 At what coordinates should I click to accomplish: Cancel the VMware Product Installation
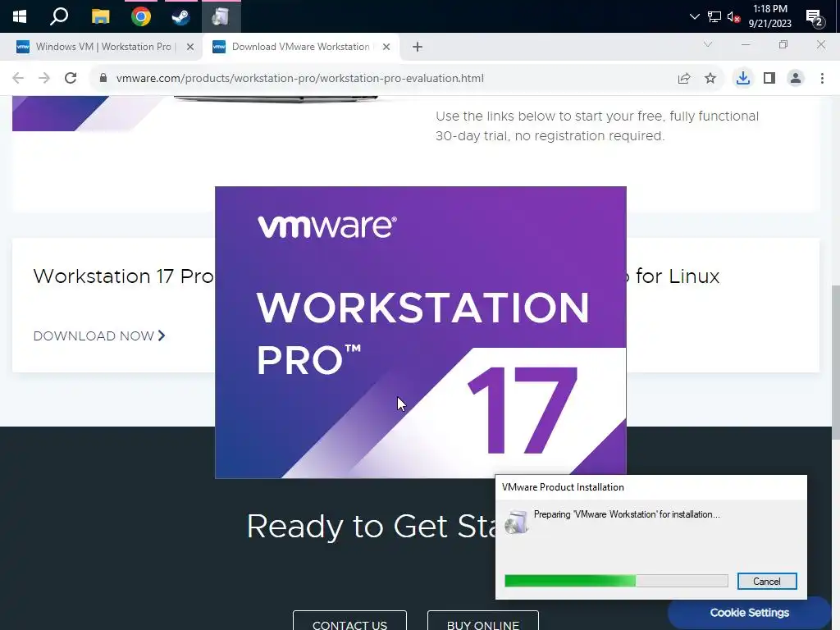[x=767, y=582]
